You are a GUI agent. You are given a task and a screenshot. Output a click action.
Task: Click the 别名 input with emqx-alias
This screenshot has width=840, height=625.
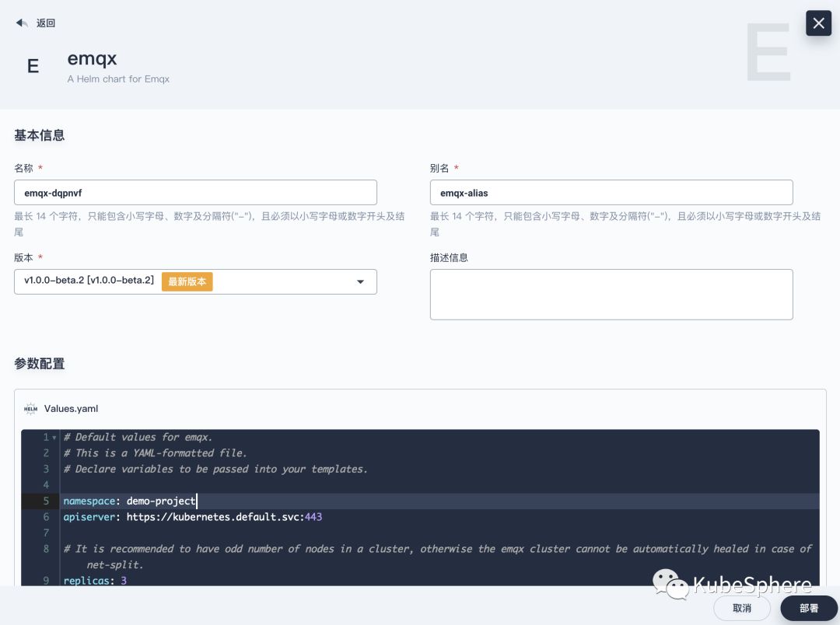[611, 193]
